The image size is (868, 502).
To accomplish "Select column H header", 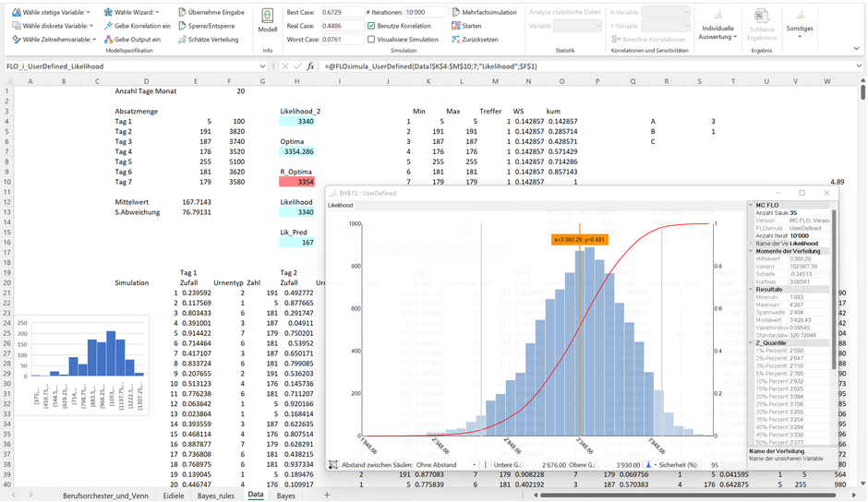I will tap(297, 81).
